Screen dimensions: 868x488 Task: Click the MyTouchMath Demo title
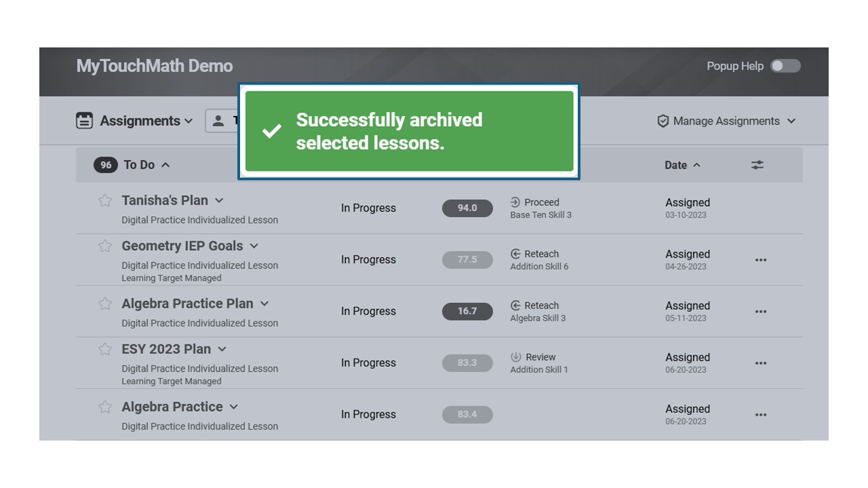(155, 66)
